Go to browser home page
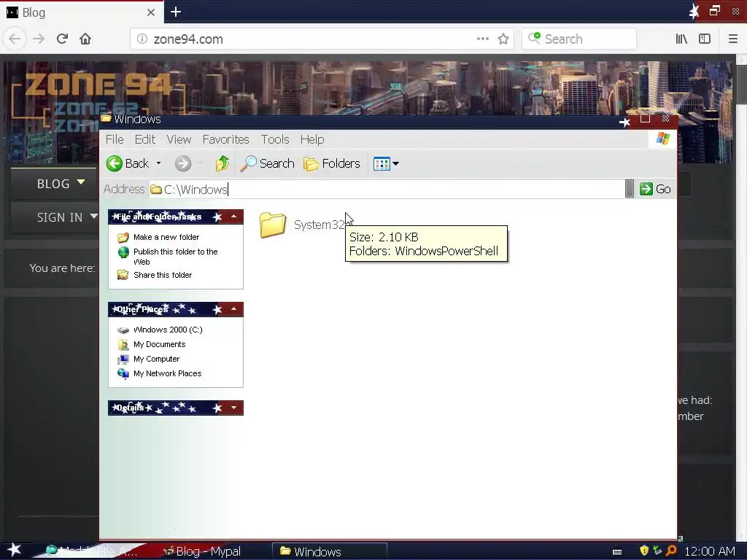747x560 pixels. [85, 39]
